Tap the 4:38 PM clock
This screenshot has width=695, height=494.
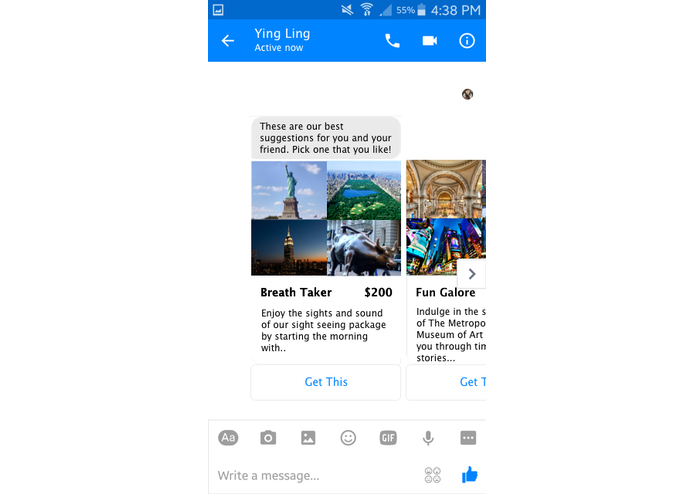click(x=456, y=10)
